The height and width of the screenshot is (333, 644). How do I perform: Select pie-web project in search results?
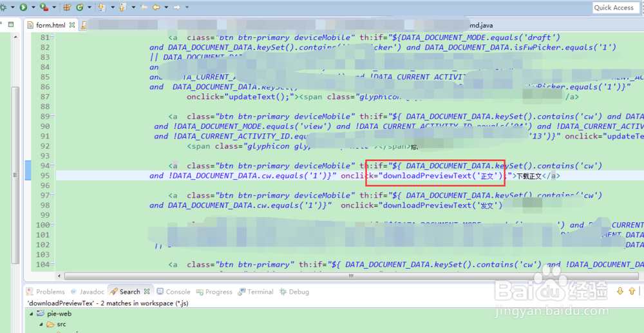[54, 314]
